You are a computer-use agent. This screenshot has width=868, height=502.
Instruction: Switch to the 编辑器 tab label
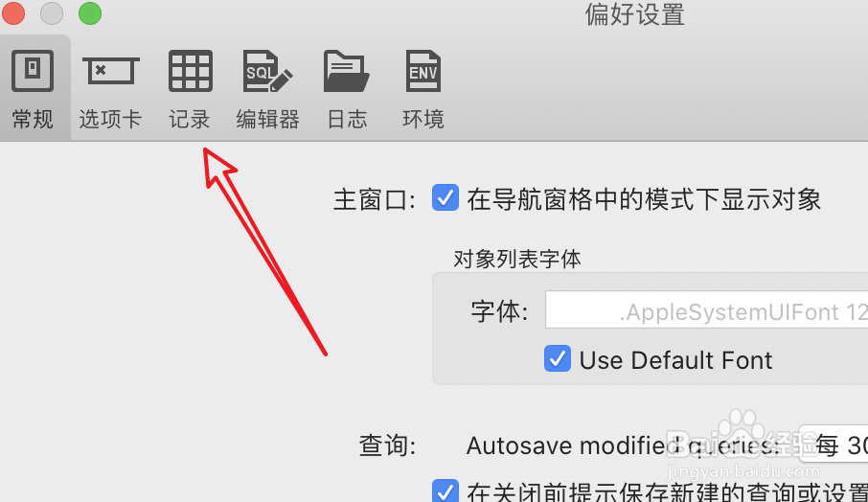click(x=268, y=119)
